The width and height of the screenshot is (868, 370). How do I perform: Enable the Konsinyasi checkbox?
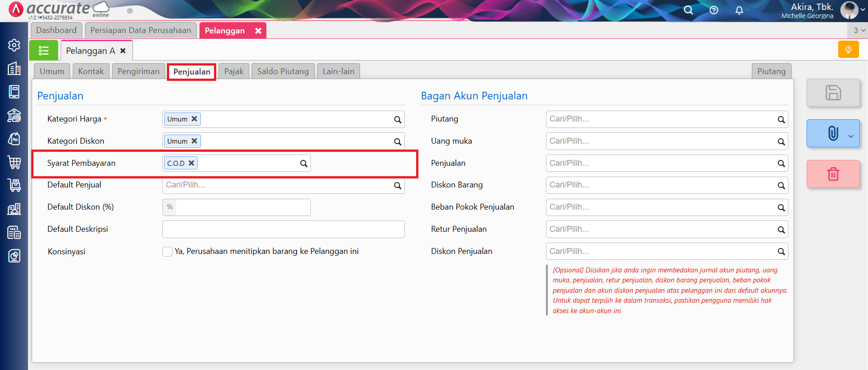point(167,252)
